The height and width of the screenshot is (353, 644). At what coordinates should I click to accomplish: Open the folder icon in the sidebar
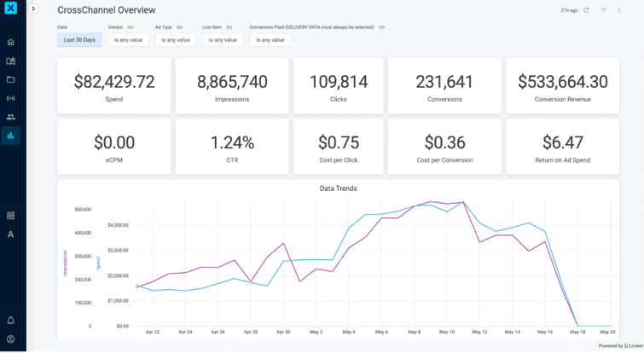[10, 79]
